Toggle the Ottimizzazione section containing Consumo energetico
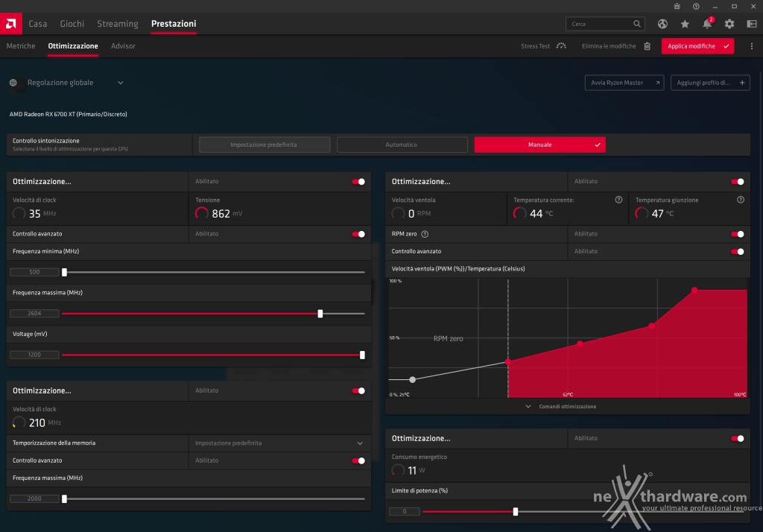Screen dimensions: 763x532 tap(738, 439)
